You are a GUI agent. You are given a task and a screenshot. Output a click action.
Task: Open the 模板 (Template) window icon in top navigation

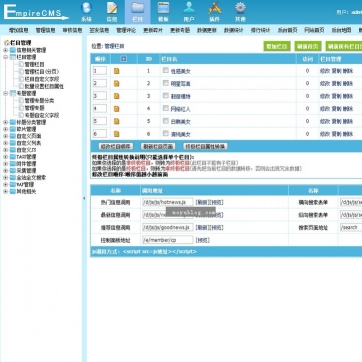coord(163,8)
